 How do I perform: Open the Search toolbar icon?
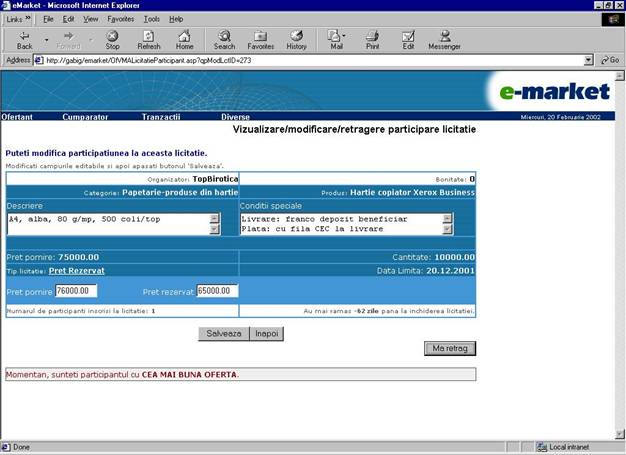(x=224, y=39)
